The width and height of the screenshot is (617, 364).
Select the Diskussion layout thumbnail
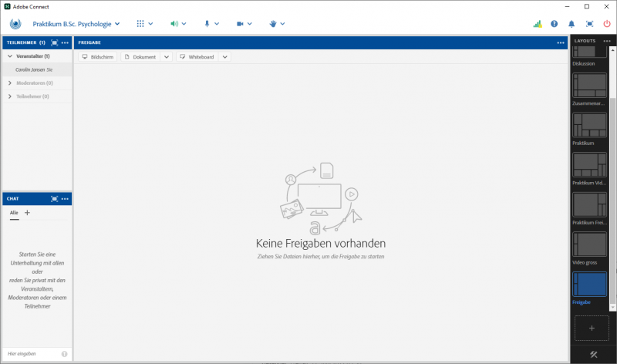pyautogui.click(x=589, y=52)
